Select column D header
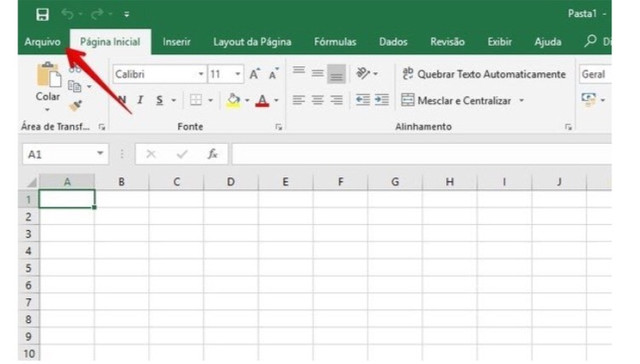This screenshot has width=640, height=364. click(231, 182)
